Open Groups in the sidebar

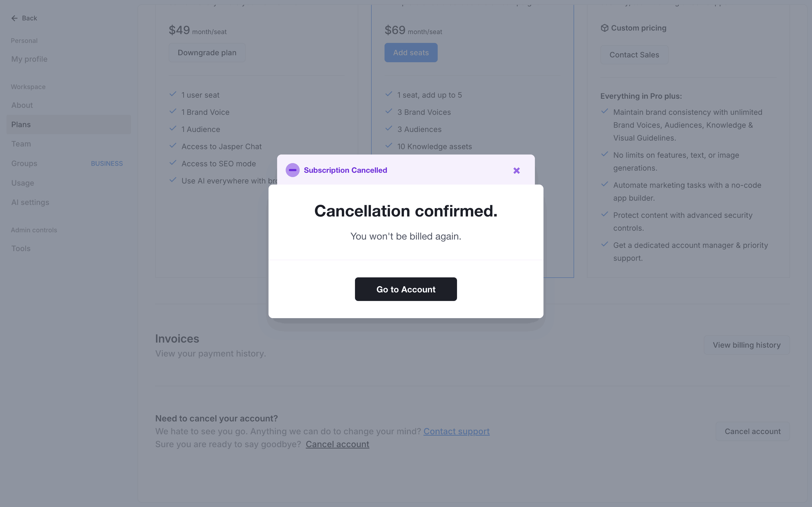point(24,163)
